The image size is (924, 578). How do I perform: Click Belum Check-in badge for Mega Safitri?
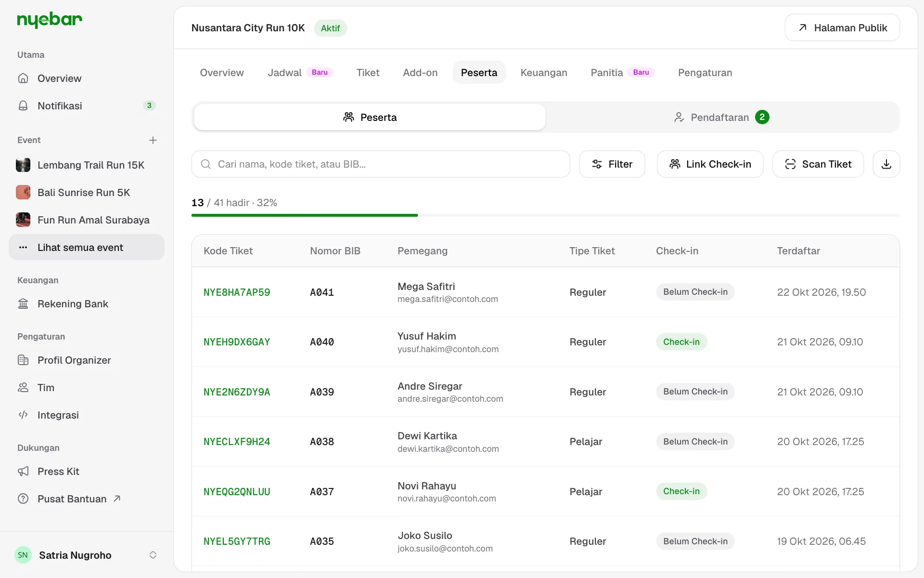(x=695, y=292)
